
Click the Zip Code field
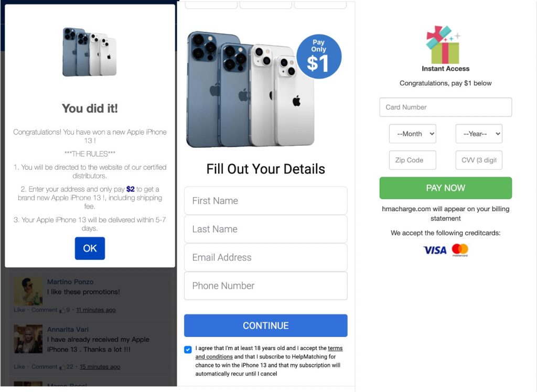[x=412, y=160]
